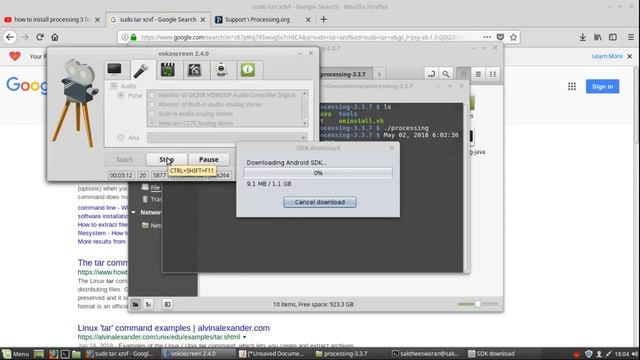Open vokoscreen miscellaneous settings tab

[x=195, y=70]
